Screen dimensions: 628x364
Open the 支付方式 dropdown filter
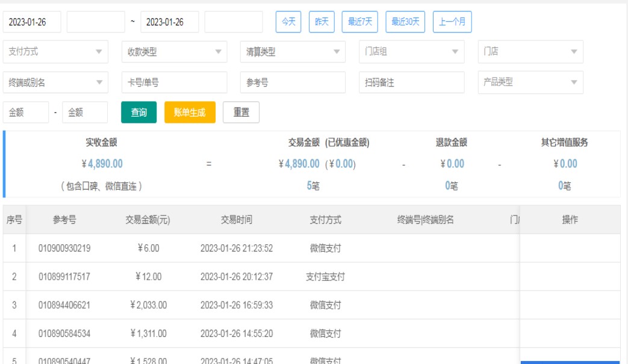(x=55, y=52)
